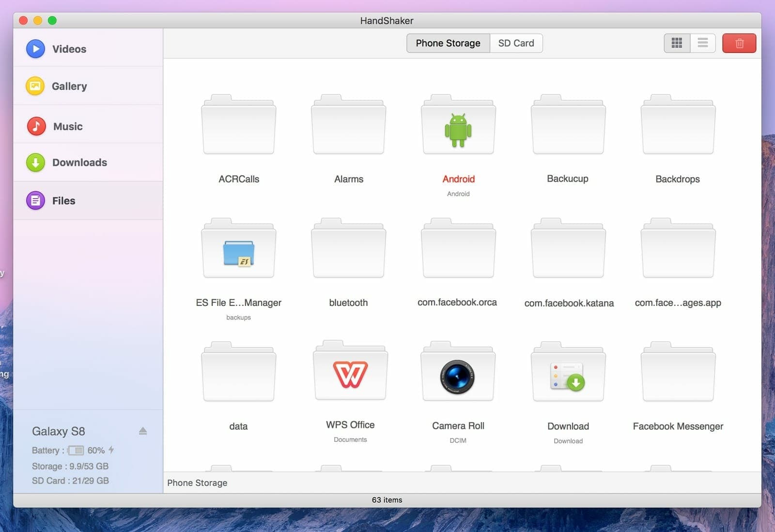The image size is (775, 532).
Task: Select the Files sidebar icon
Action: (x=35, y=200)
